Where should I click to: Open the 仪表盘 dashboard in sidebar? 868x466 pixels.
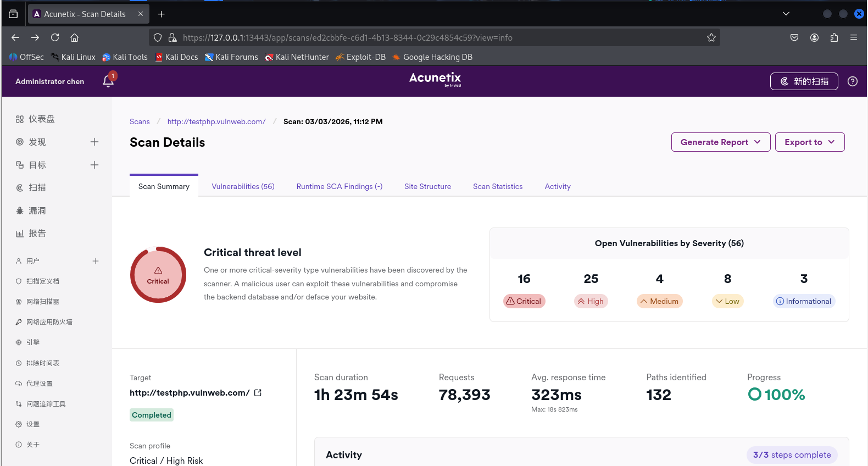point(36,119)
